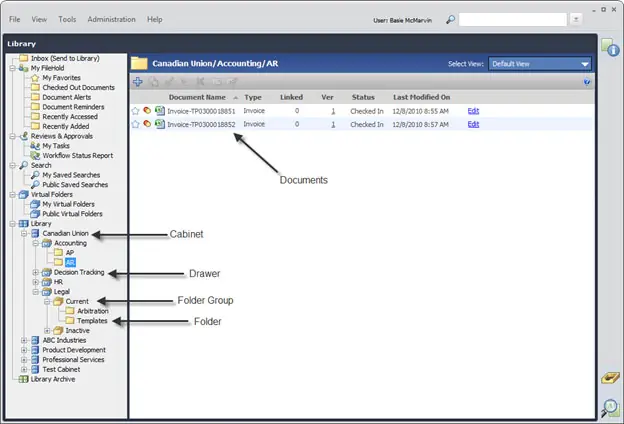Expand the ABC Industries cabinet node
624x424 pixels.
[24, 340]
